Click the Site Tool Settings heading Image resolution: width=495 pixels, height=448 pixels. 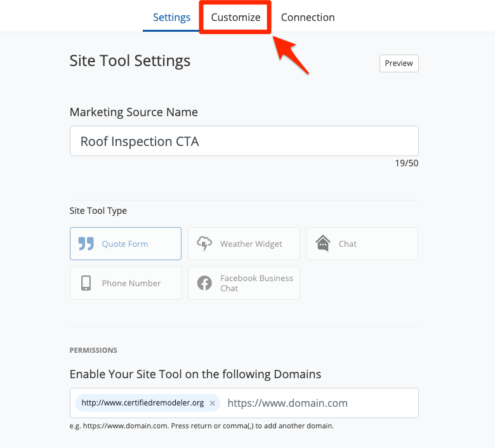point(130,61)
